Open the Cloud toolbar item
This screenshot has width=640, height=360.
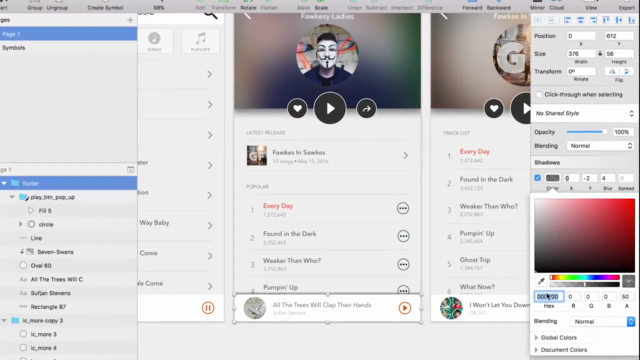point(557,6)
